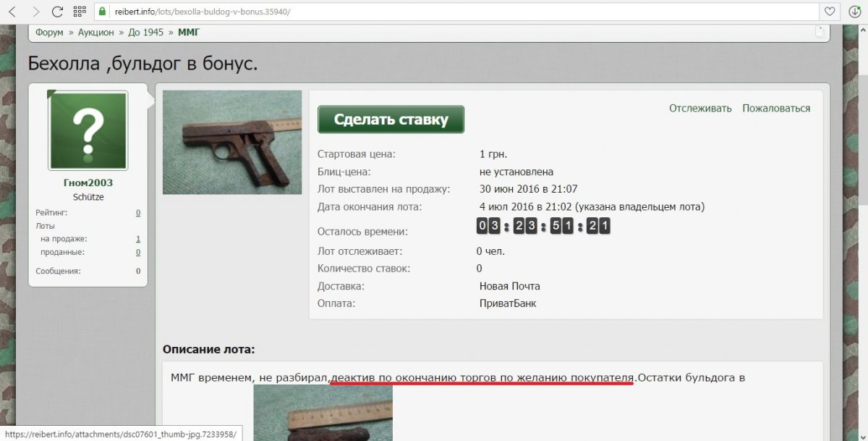868x441 pixels.
Task: Add page to bookmarks with heart icon
Action: point(831,12)
